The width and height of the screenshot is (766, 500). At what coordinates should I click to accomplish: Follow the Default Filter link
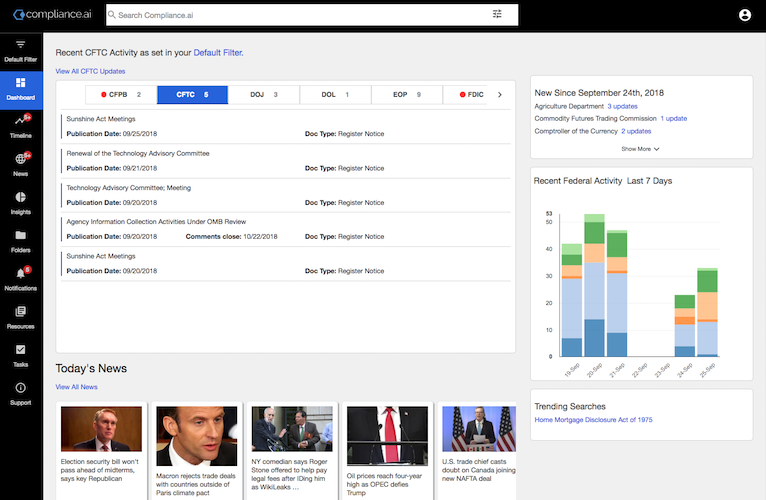(218, 53)
